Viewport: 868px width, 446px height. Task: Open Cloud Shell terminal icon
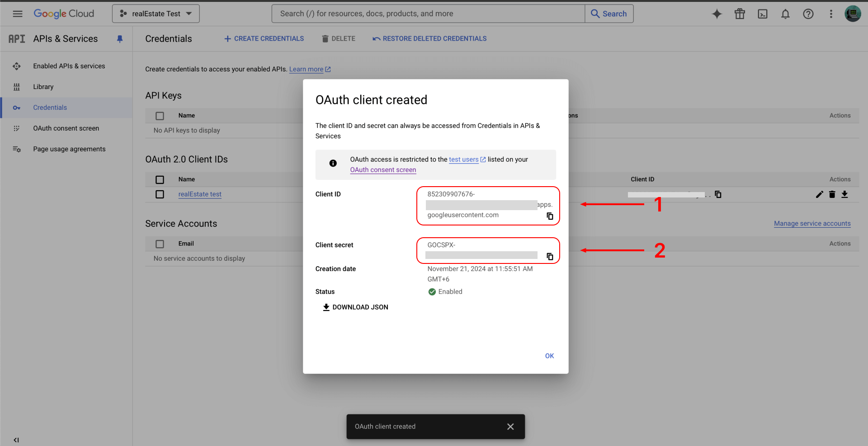tap(763, 14)
